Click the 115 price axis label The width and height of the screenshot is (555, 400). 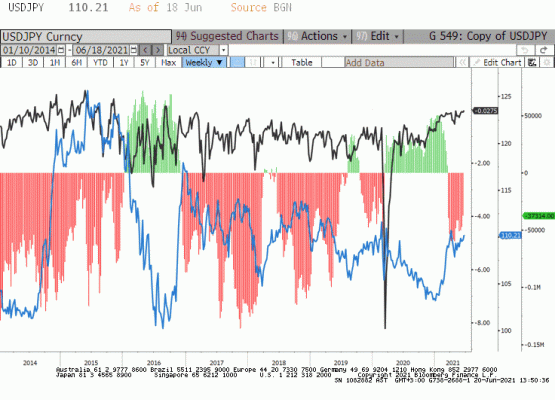[506, 190]
